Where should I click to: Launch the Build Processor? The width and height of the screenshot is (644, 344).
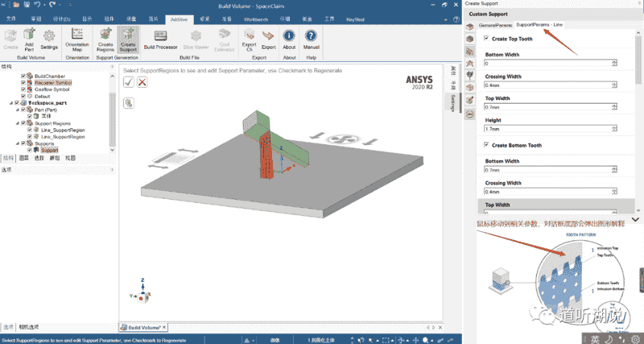(x=160, y=39)
